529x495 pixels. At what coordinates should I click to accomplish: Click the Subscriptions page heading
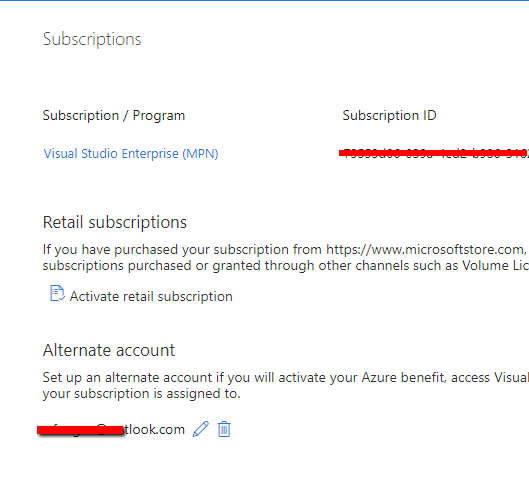tap(92, 39)
